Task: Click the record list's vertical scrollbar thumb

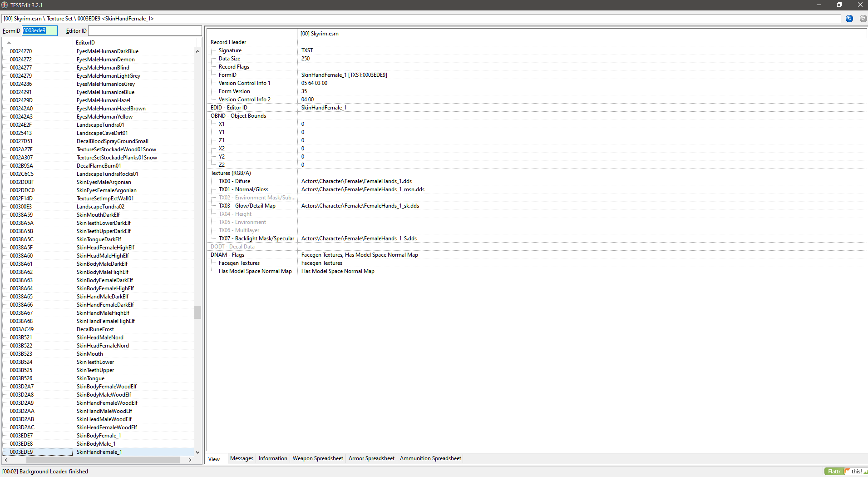Action: (x=197, y=312)
